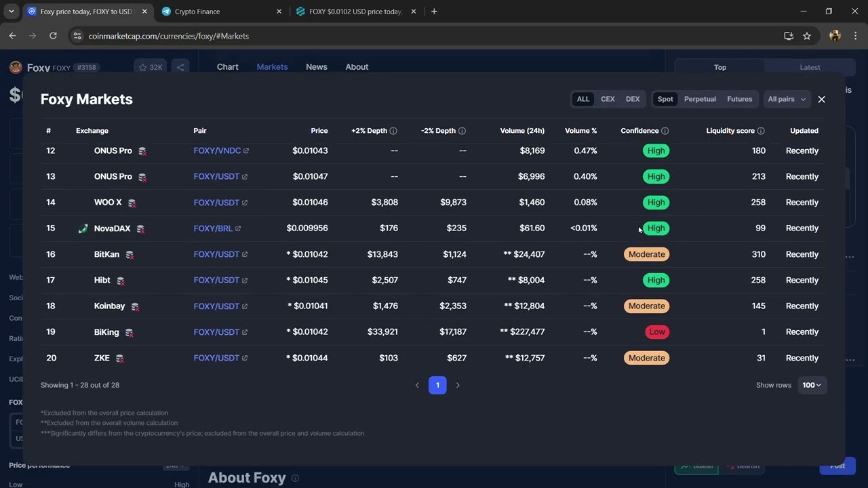The width and height of the screenshot is (868, 488).
Task: Switch to the FOXY $0.0102 USD browser tab
Action: click(356, 12)
